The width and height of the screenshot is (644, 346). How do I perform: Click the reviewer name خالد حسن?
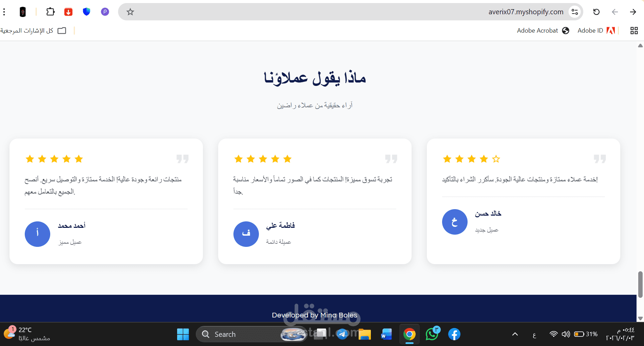pyautogui.click(x=488, y=214)
